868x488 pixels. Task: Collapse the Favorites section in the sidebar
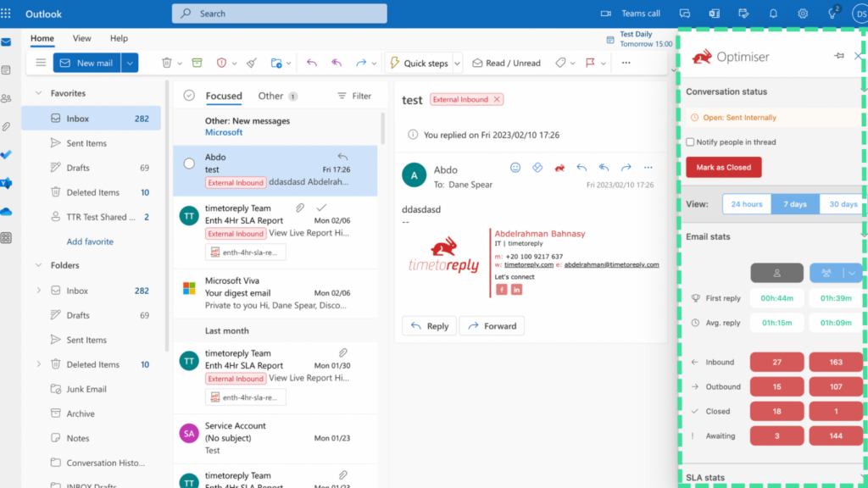point(37,92)
